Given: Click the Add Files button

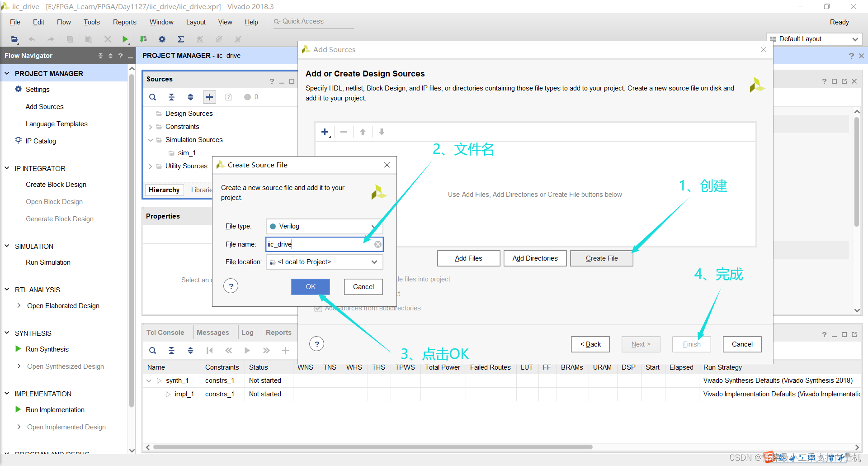Looking at the screenshot, I should coord(469,258).
